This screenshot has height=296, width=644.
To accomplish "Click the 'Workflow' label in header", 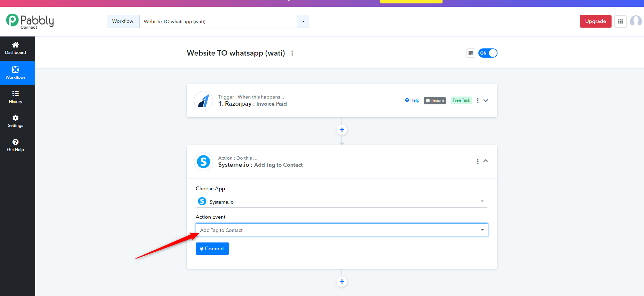I will click(123, 21).
